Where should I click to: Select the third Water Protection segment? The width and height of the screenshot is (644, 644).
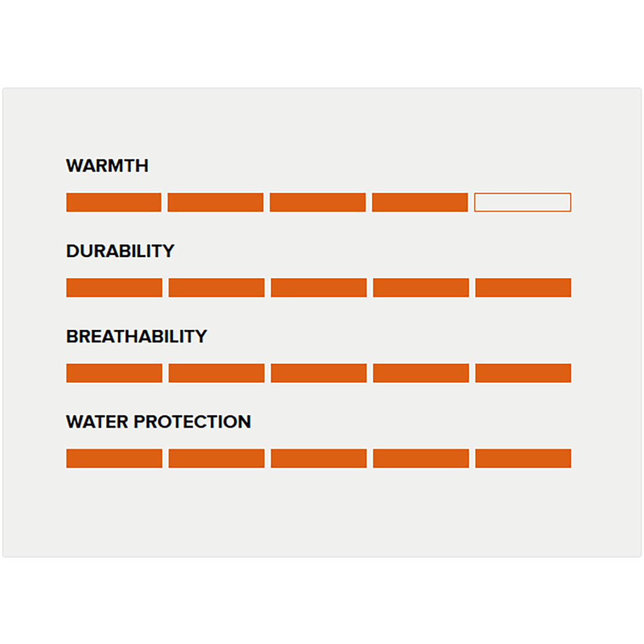(318, 458)
